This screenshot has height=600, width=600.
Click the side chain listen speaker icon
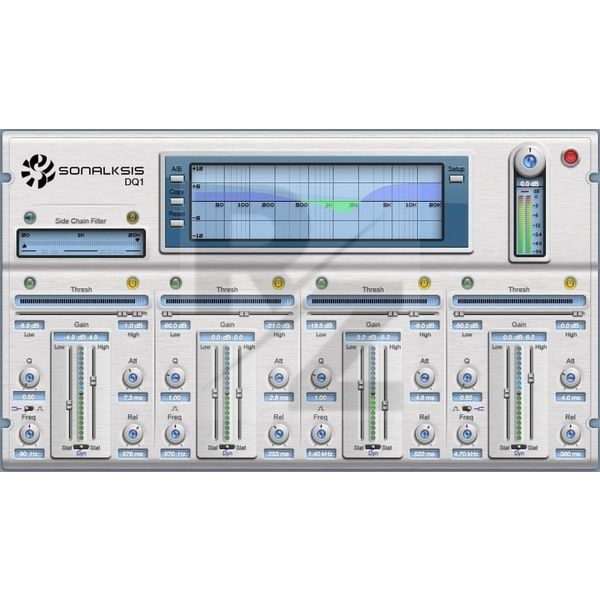pos(30,218)
